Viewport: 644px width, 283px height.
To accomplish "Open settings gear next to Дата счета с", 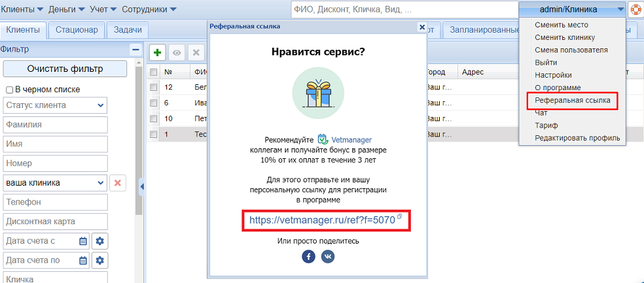I will click(99, 241).
